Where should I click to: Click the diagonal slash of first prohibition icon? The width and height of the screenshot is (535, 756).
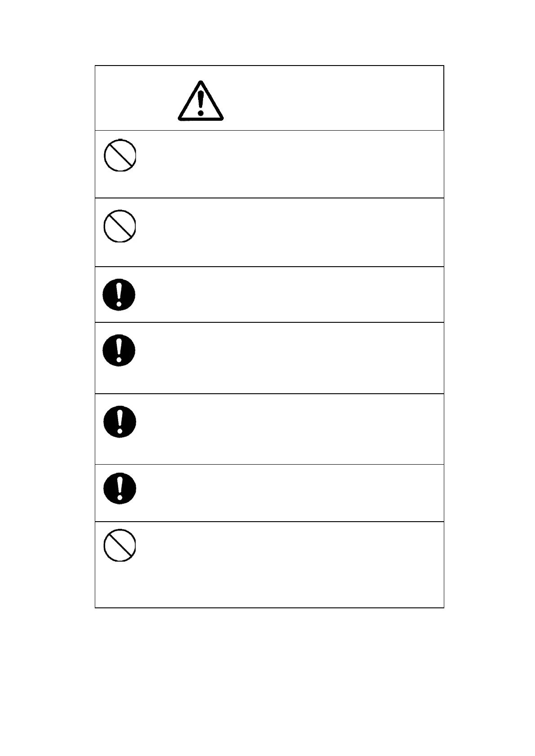120,155
